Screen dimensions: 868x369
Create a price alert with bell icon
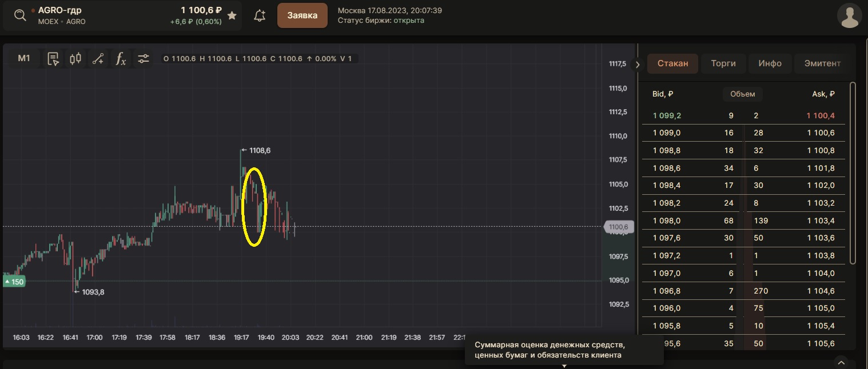point(260,15)
